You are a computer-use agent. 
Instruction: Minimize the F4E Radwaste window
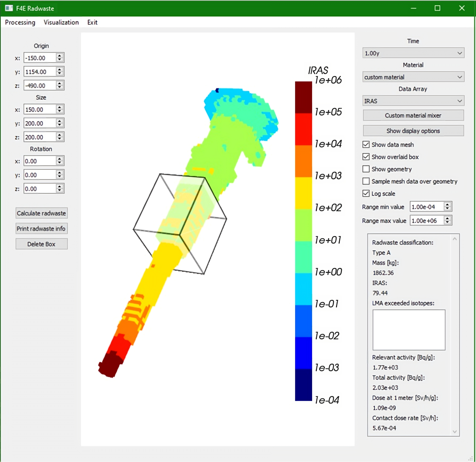(414, 8)
